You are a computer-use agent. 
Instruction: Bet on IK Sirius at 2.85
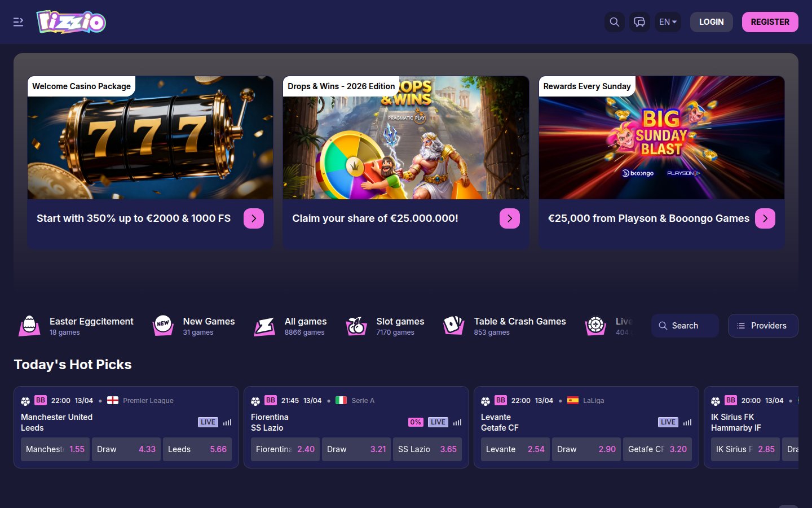(x=745, y=449)
